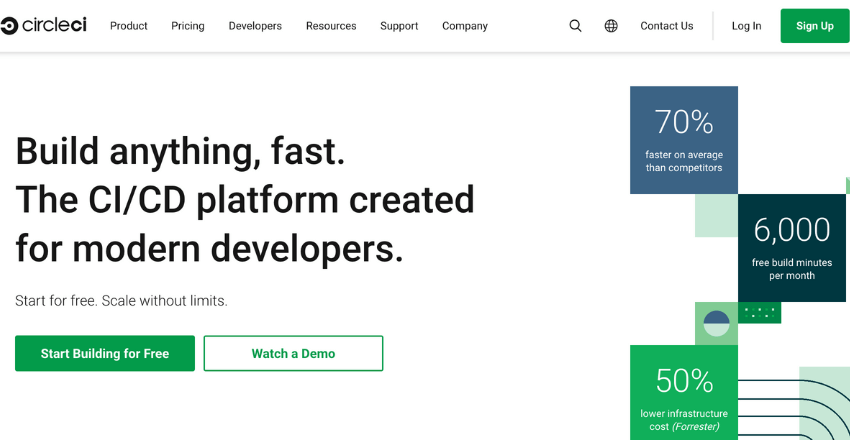This screenshot has width=850, height=440.
Task: Click the CircleCI logo
Action: tap(43, 25)
